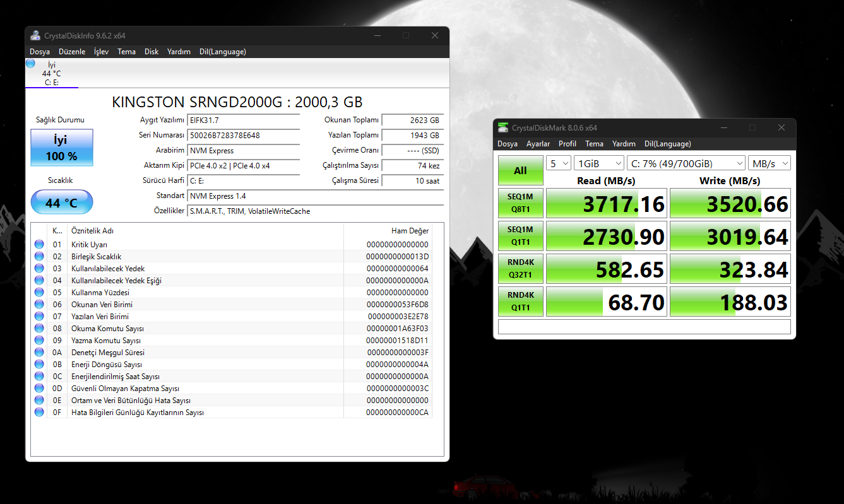Click the status orb for Yazılan Veri Birimi

point(39,316)
